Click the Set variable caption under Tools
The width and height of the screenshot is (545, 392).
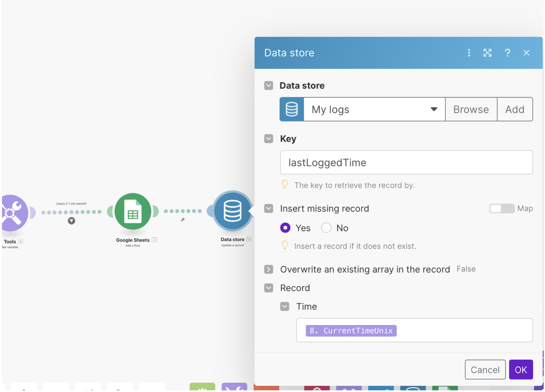click(x=10, y=247)
